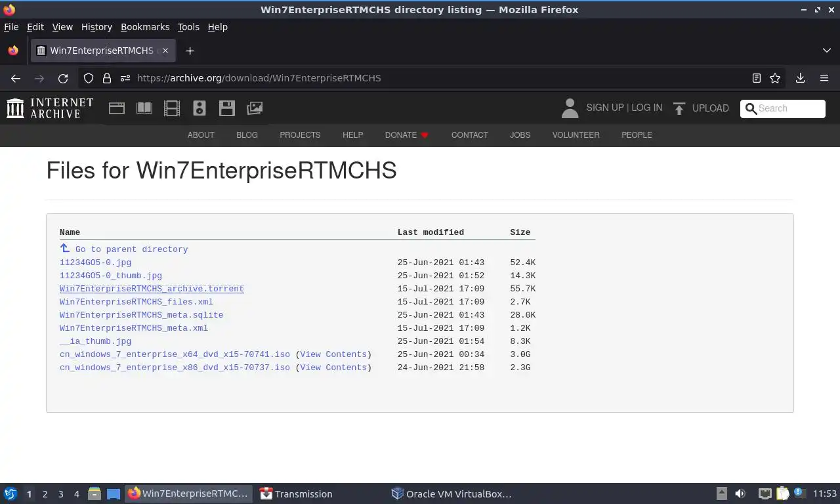This screenshot has height=504, width=840.
Task: Open the History menu
Action: pos(96,27)
